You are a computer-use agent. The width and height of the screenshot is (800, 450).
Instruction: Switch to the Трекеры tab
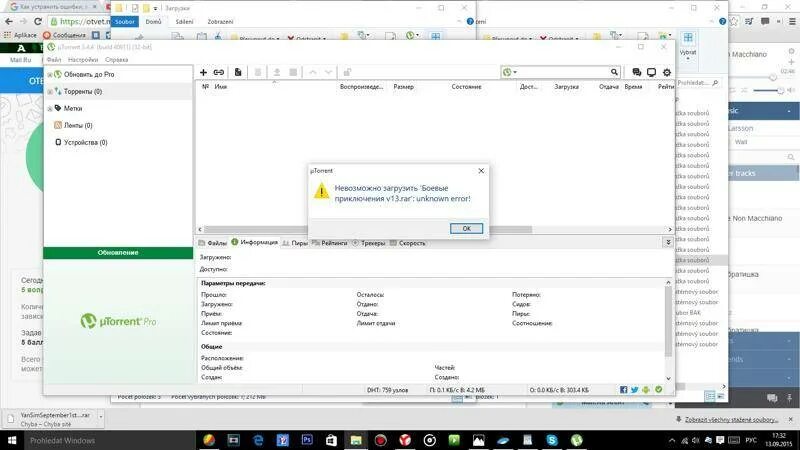(369, 243)
